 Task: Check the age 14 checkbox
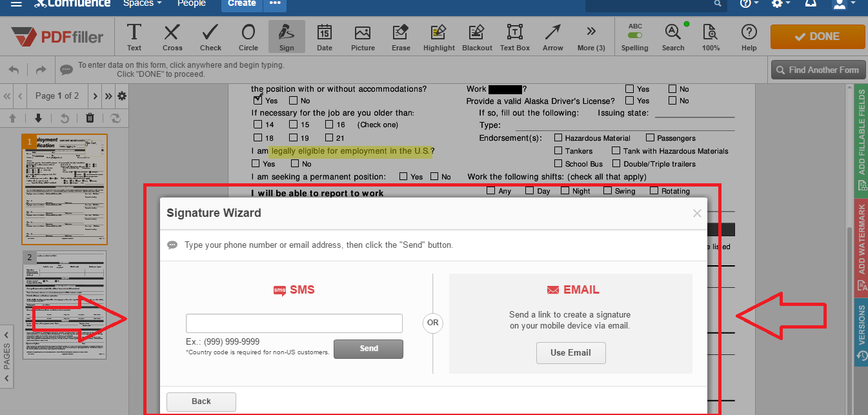coord(258,125)
